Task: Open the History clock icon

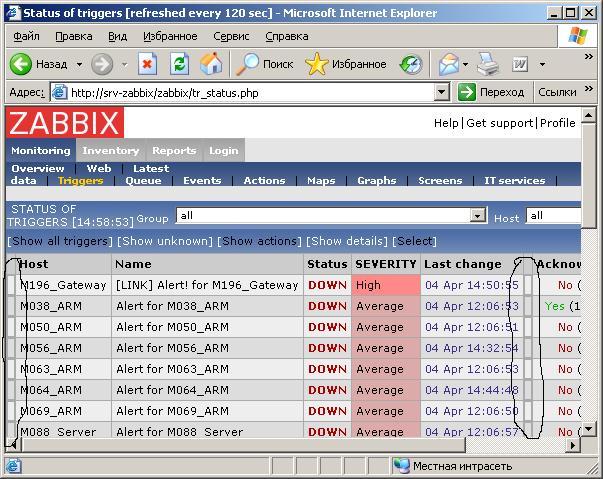Action: (411, 64)
